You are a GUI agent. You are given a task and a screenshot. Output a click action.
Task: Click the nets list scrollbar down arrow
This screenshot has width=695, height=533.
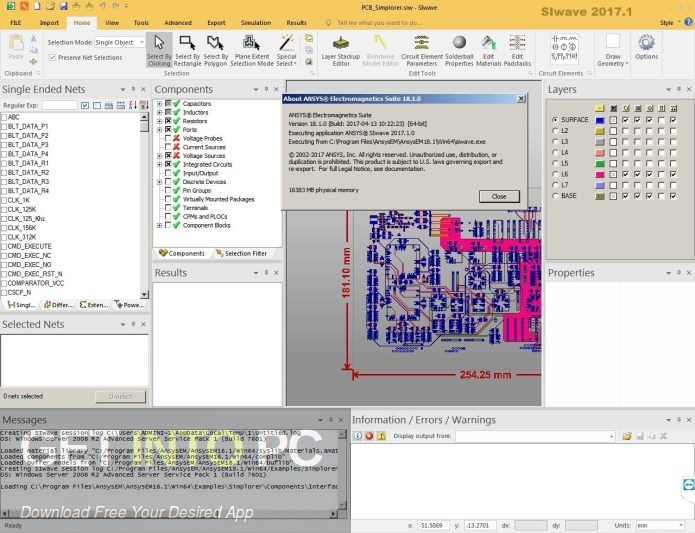[x=144, y=294]
